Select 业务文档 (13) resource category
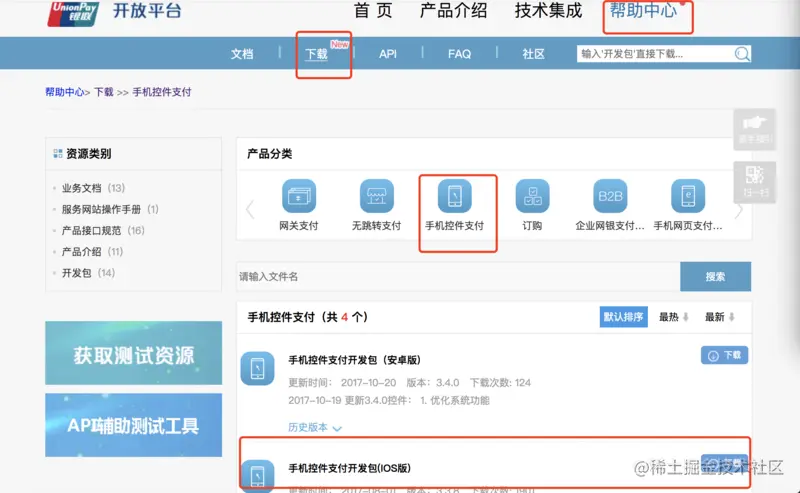This screenshot has width=800, height=493. [x=93, y=188]
